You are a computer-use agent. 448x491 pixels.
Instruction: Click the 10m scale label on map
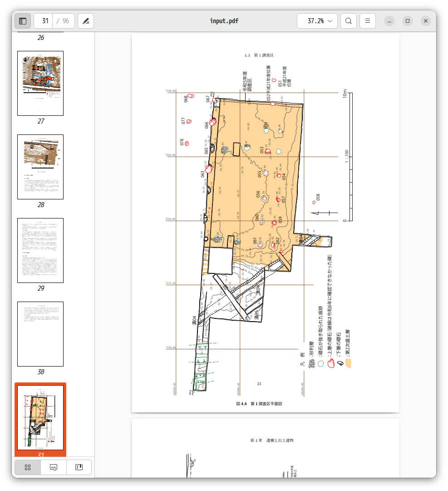345,94
